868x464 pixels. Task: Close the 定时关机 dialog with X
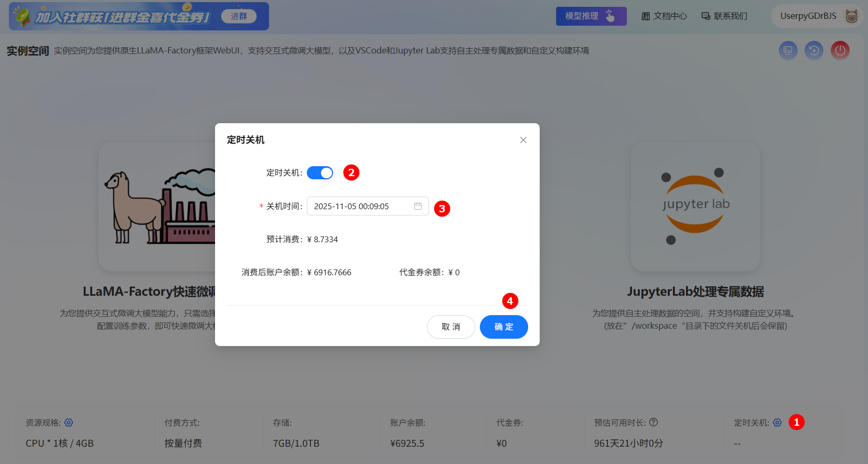pyautogui.click(x=523, y=140)
